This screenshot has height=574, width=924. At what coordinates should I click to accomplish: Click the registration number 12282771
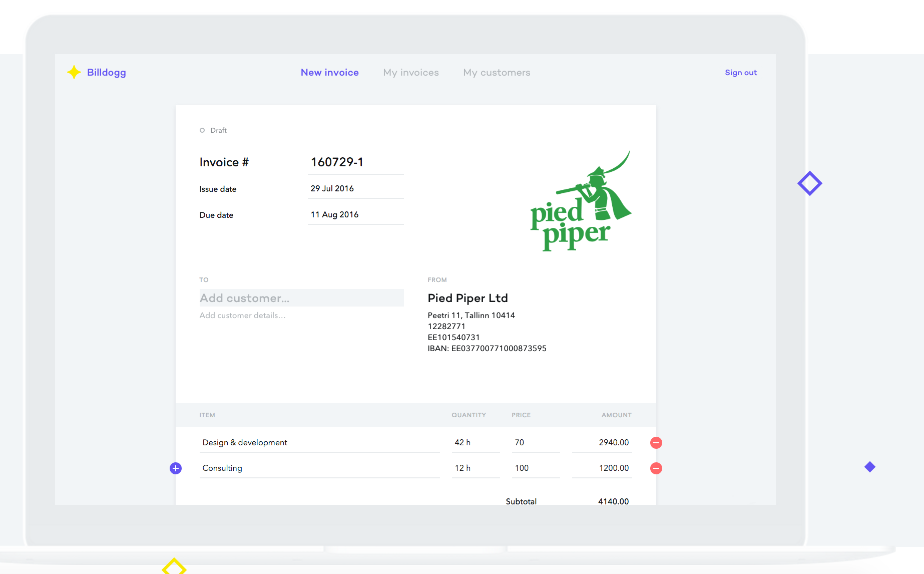click(x=446, y=326)
